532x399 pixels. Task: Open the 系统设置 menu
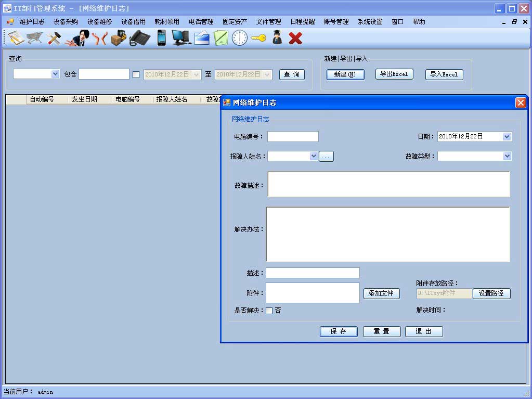coord(370,22)
